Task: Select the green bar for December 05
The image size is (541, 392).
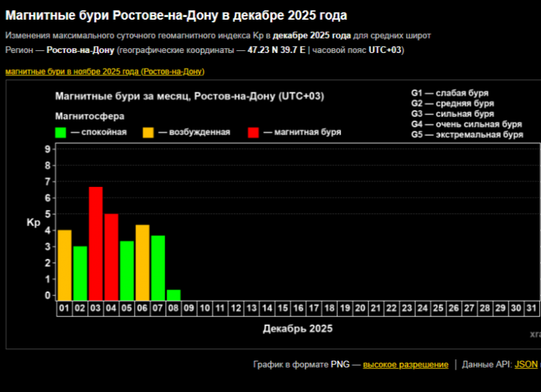Action: coord(127,270)
